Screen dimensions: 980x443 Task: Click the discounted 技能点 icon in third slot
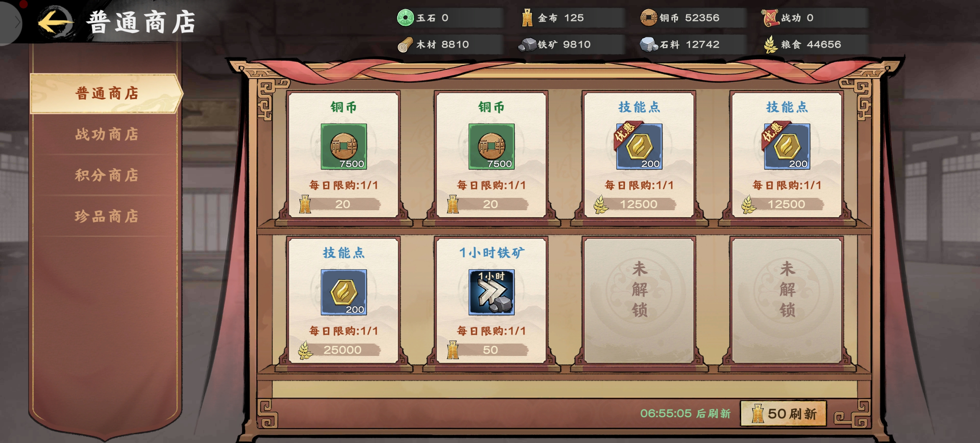pos(639,146)
